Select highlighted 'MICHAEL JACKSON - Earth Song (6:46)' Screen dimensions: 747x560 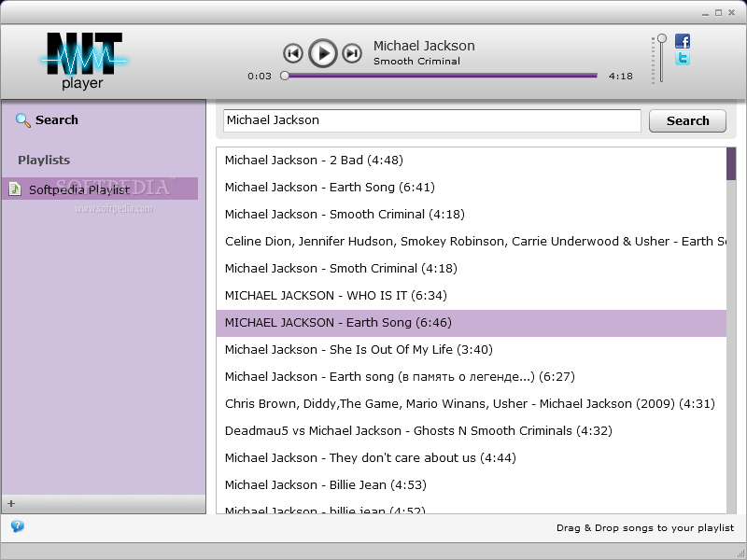click(472, 323)
